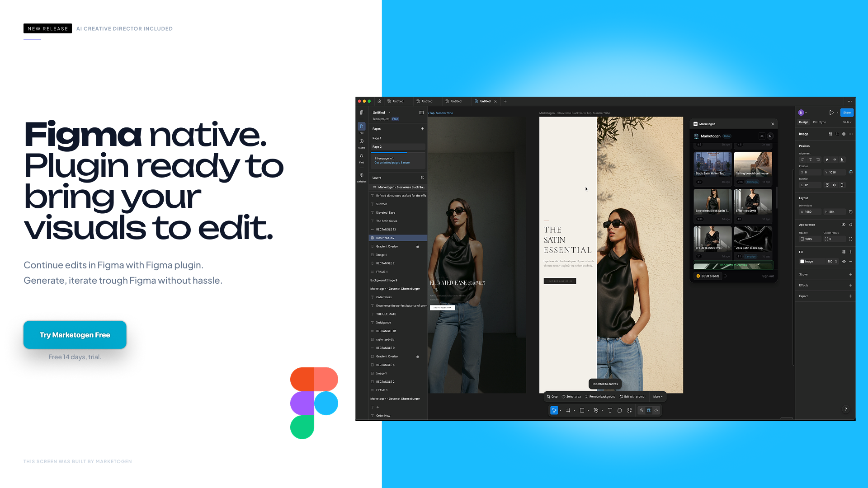Click the white Image fill swatch
This screenshot has width=868, height=488.
[x=802, y=261]
